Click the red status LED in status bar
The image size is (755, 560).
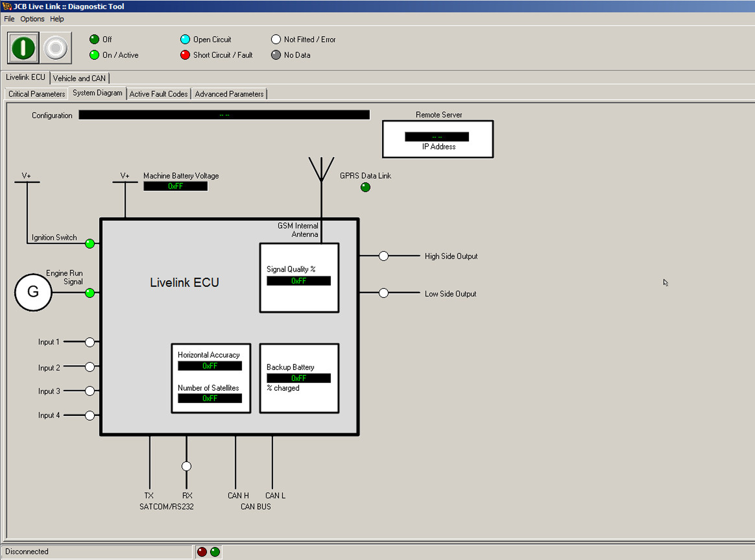point(202,551)
